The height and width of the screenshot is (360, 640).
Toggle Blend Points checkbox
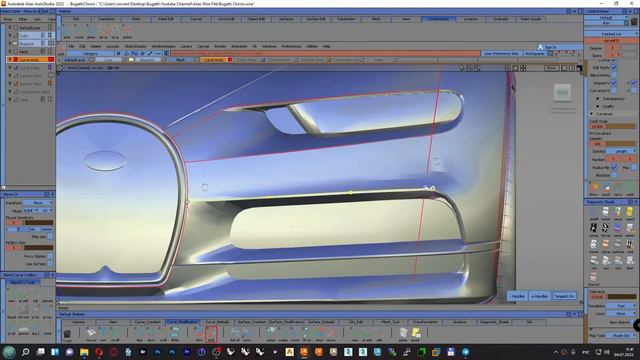pyautogui.click(x=613, y=75)
